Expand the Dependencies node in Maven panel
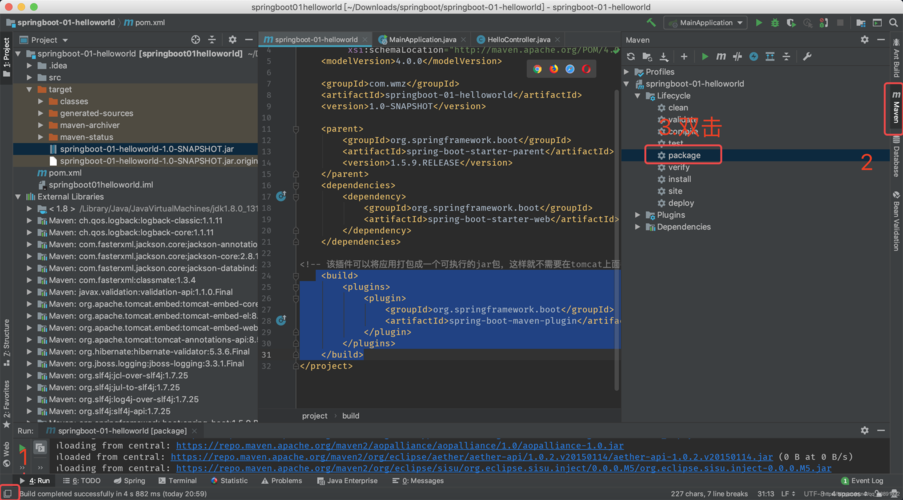This screenshot has width=903, height=500. click(638, 227)
